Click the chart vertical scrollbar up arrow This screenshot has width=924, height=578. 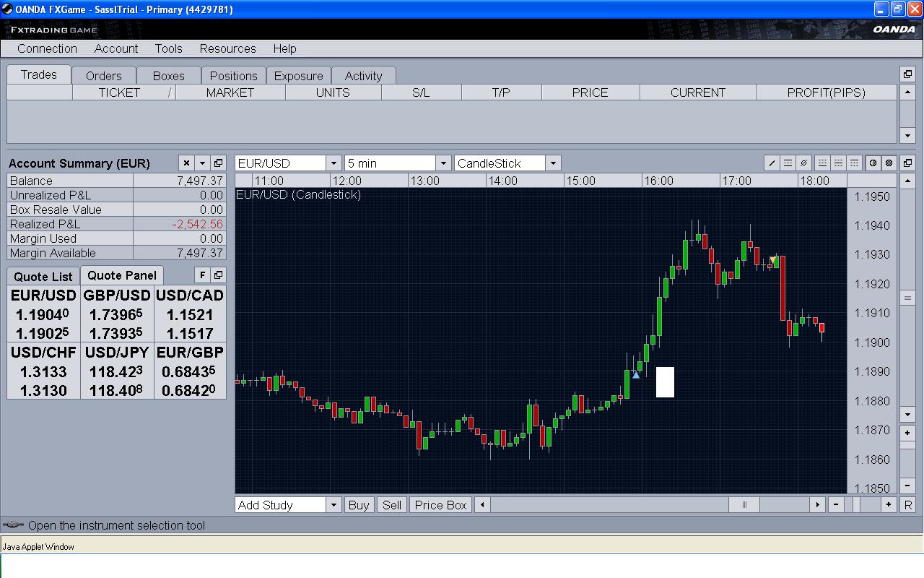[x=908, y=181]
